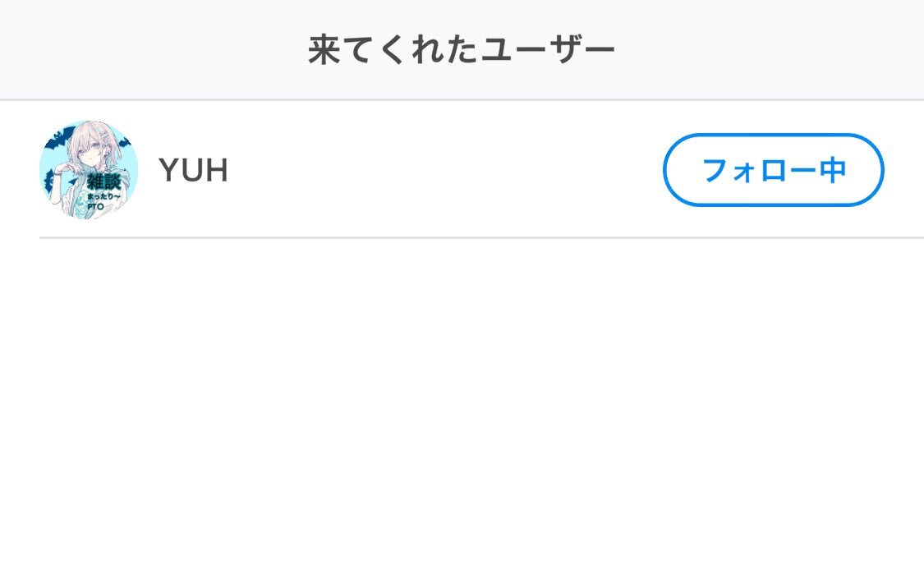Tap the circular avatar beside YUH

[88, 170]
